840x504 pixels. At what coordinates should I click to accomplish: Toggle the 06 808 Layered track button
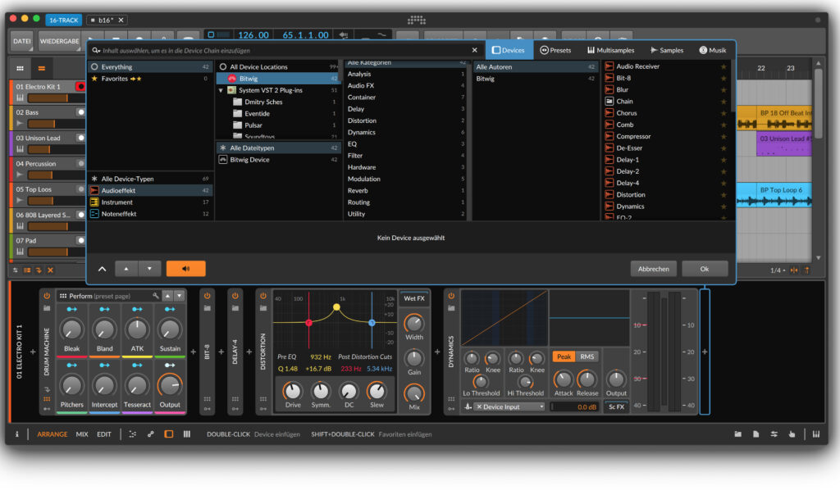(80, 215)
